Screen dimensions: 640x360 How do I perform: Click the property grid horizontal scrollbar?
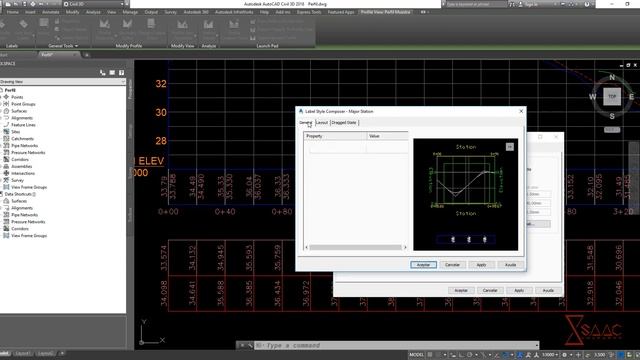(x=355, y=247)
